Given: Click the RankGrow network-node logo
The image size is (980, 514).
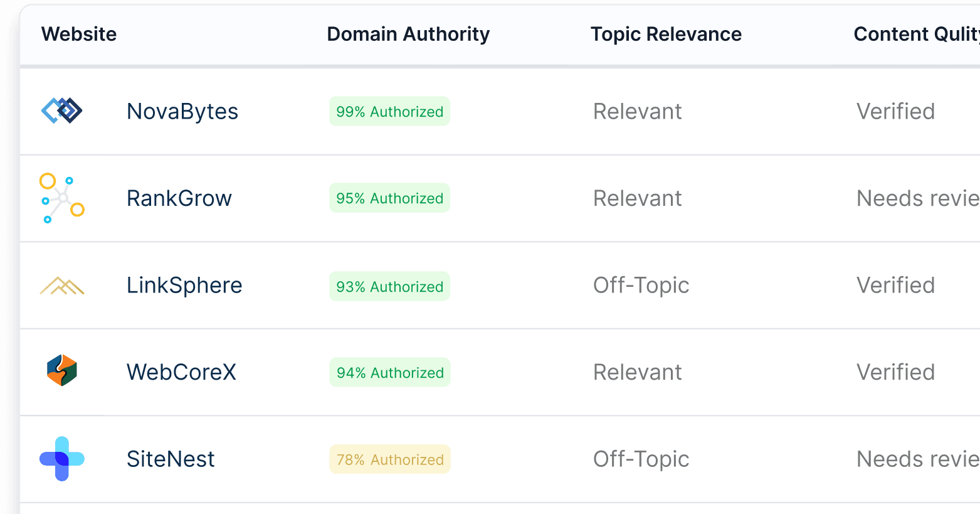Looking at the screenshot, I should pyautogui.click(x=61, y=198).
